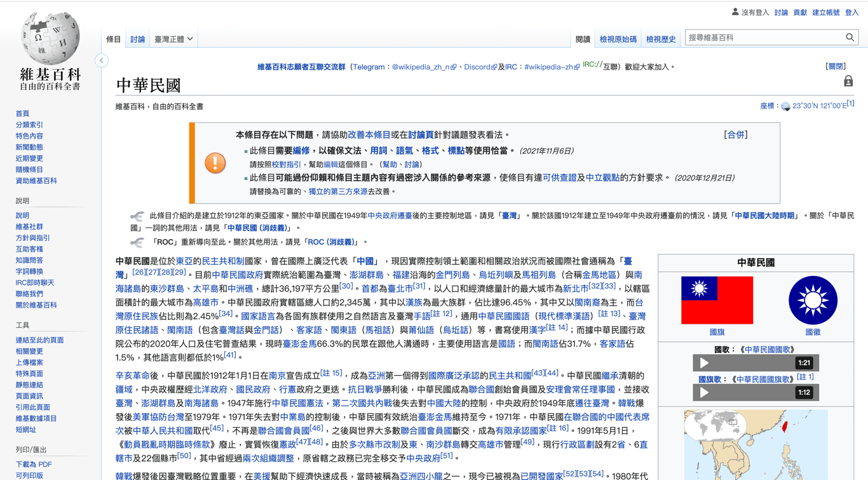Screen dimensions: 868x480
Task: Click 下載為 PDF in the sidebar
Action: tap(34, 465)
